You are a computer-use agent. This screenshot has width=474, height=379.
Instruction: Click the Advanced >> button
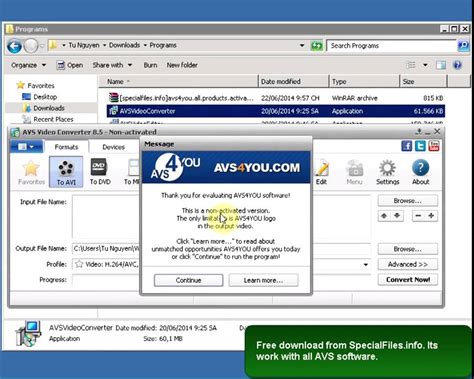tap(408, 264)
